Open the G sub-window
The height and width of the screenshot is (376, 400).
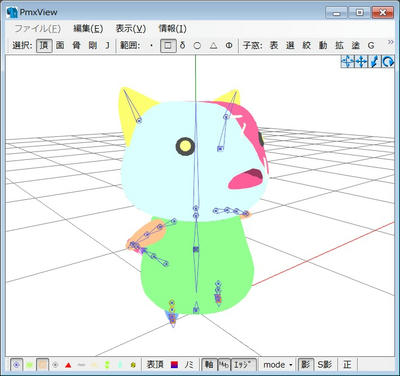371,45
